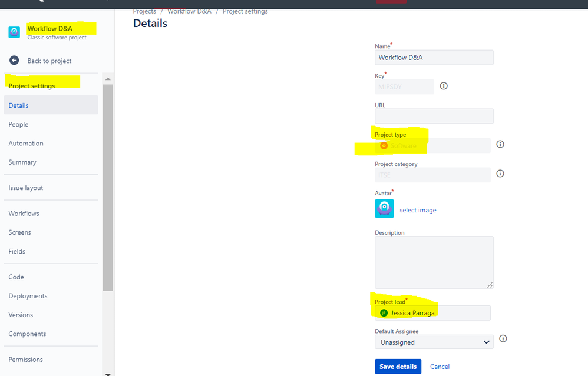Open the Summary settings page
The width and height of the screenshot is (588, 376).
(x=22, y=162)
